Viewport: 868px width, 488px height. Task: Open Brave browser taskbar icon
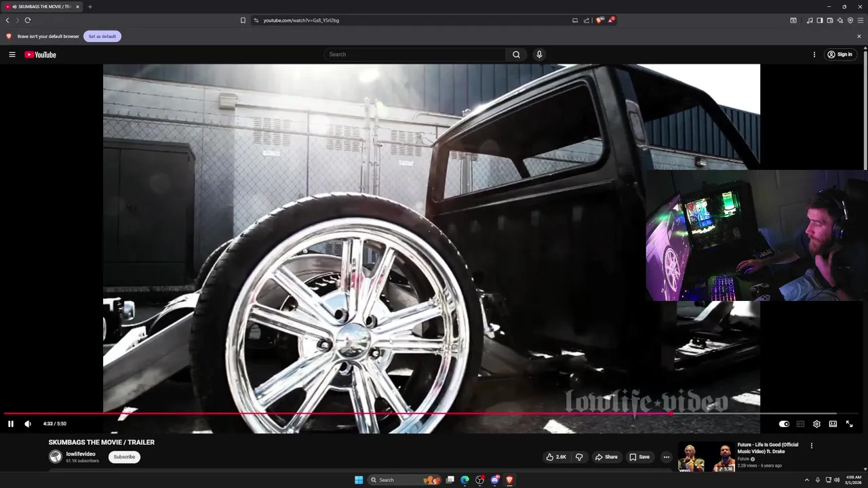509,480
